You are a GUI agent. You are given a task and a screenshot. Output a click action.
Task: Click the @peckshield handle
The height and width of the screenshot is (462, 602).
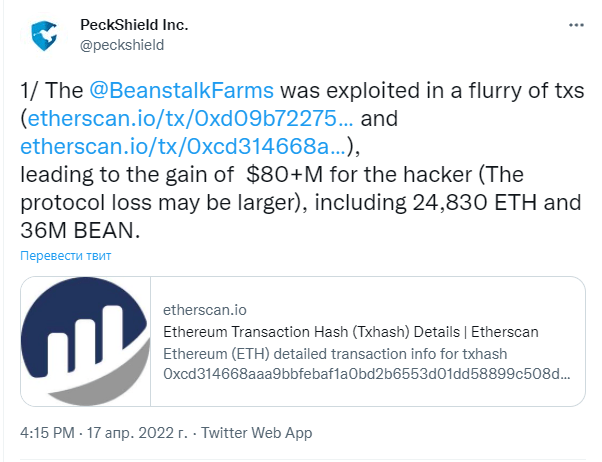pyautogui.click(x=122, y=45)
